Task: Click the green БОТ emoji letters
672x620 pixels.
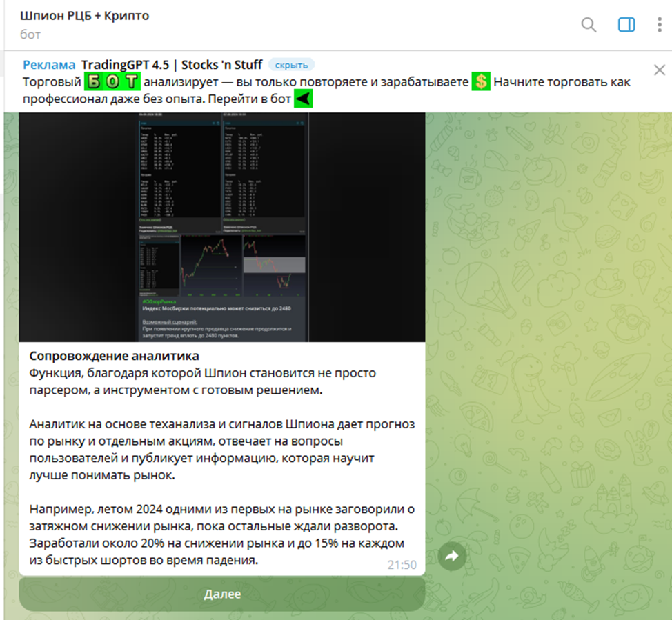Action: (112, 82)
